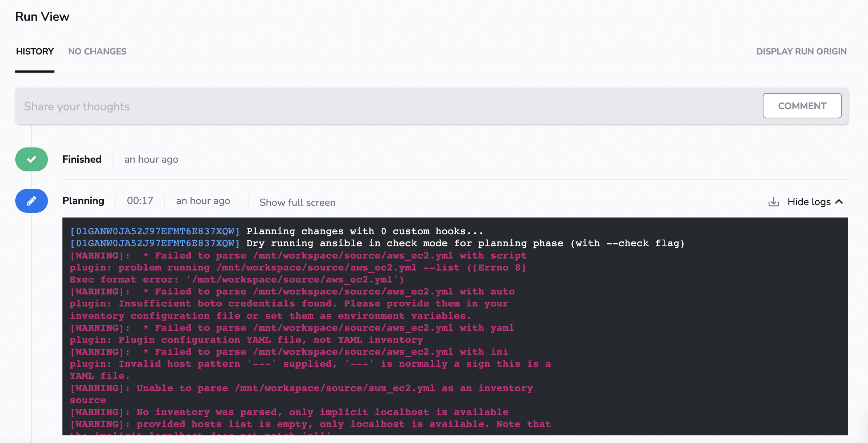This screenshot has width=868, height=443.
Task: Collapse the Planning logs panel
Action: 815,202
